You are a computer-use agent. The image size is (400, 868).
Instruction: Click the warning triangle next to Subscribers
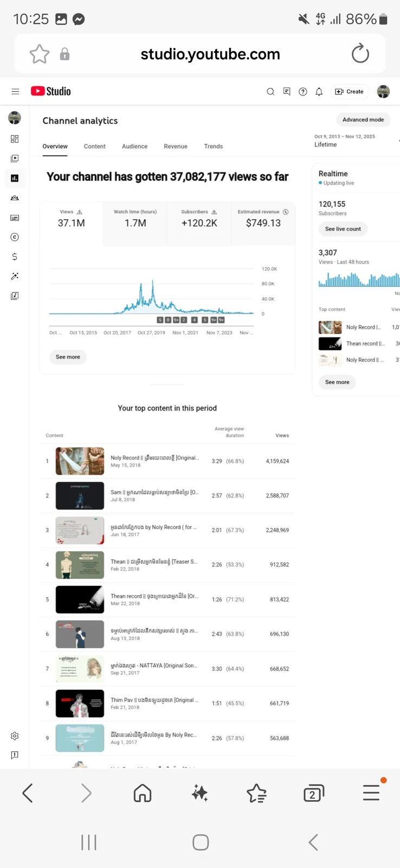click(x=214, y=212)
